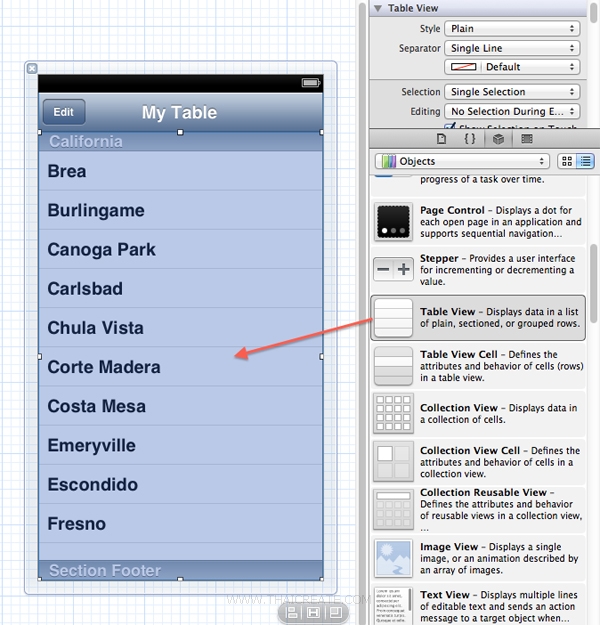Open the Editing selection dropdown
Viewport: 600px width, 625px height.
[x=512, y=111]
